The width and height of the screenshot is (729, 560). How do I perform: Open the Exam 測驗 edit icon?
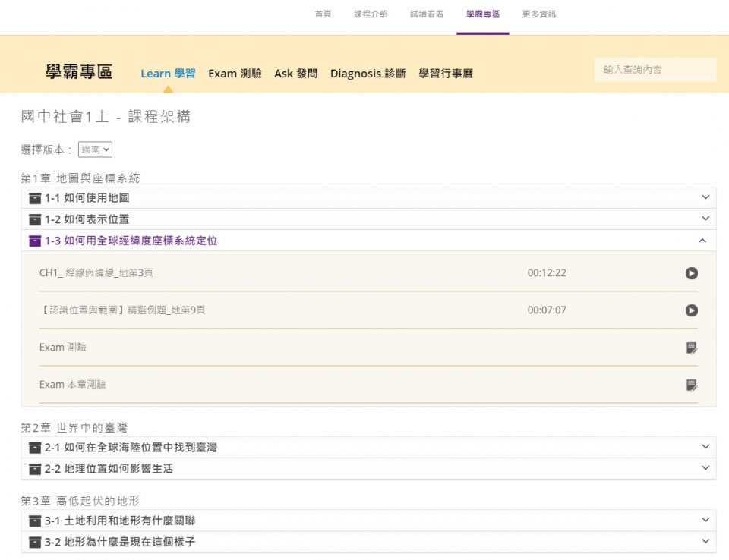point(691,348)
